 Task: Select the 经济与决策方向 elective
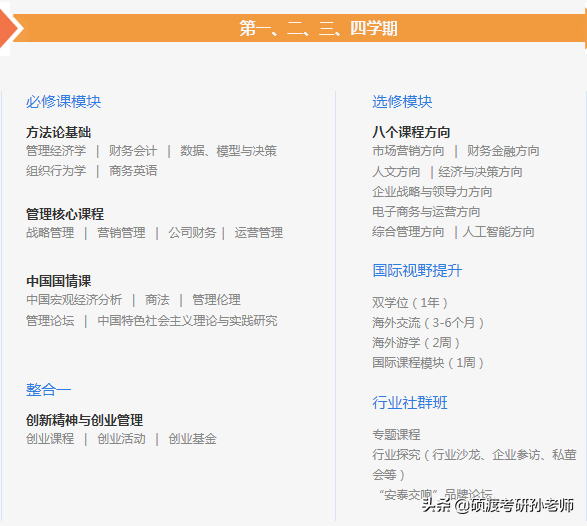click(480, 172)
